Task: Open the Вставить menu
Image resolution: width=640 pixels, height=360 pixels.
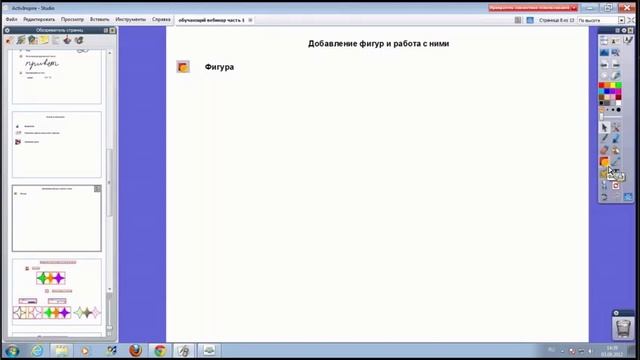Action: pyautogui.click(x=100, y=20)
